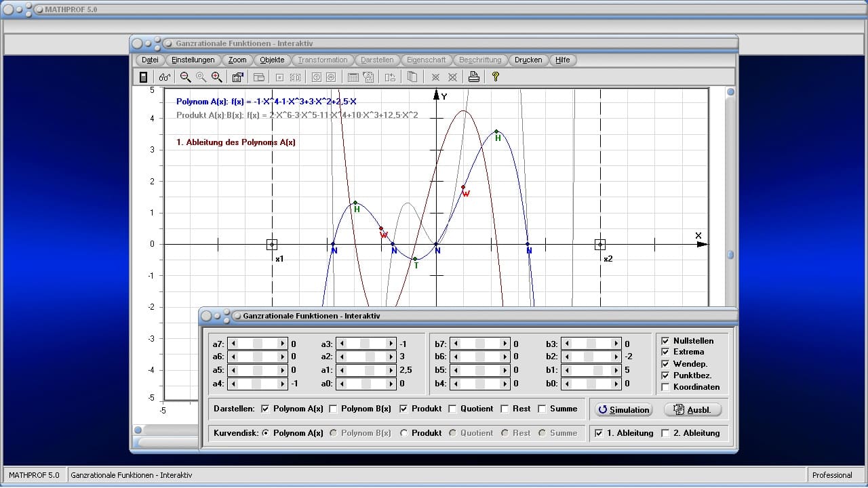Open the Datei menu
Image resolution: width=868 pixels, height=488 pixels.
point(151,60)
